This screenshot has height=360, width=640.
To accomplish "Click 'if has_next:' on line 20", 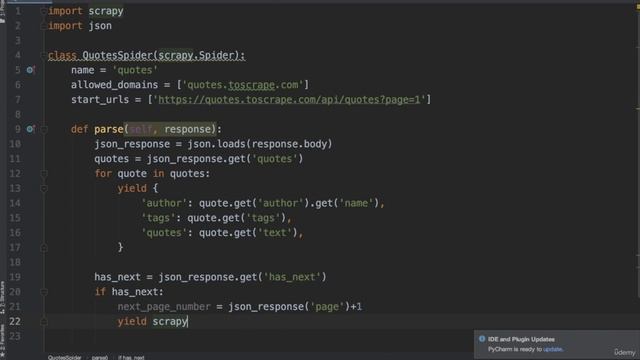I will (x=129, y=292).
